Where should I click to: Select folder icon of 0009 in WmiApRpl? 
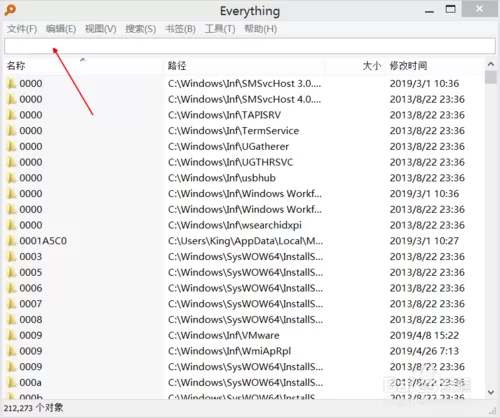pos(12,351)
